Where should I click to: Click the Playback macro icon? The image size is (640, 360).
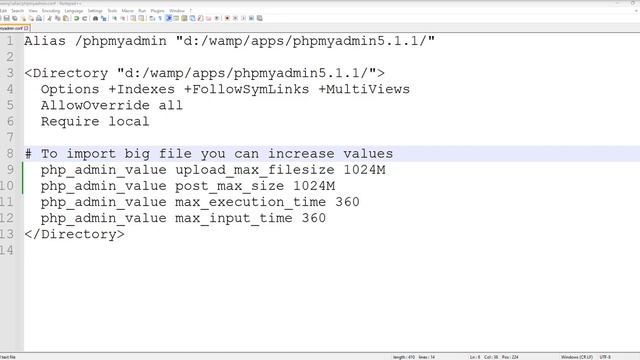click(x=243, y=18)
